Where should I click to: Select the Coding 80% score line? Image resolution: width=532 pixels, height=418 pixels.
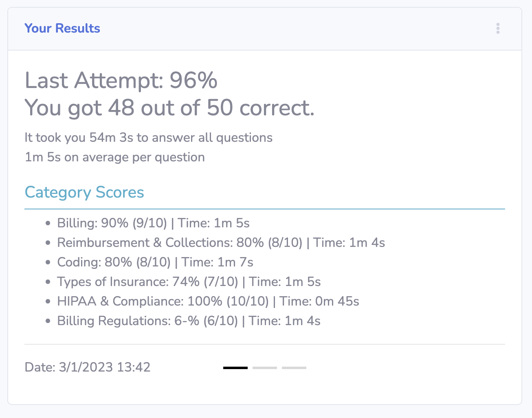pyautogui.click(x=155, y=262)
